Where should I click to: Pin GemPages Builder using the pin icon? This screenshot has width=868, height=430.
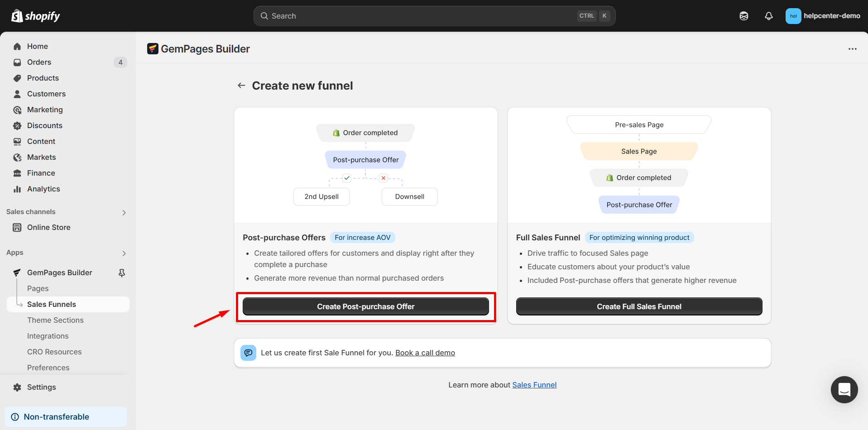click(x=121, y=272)
